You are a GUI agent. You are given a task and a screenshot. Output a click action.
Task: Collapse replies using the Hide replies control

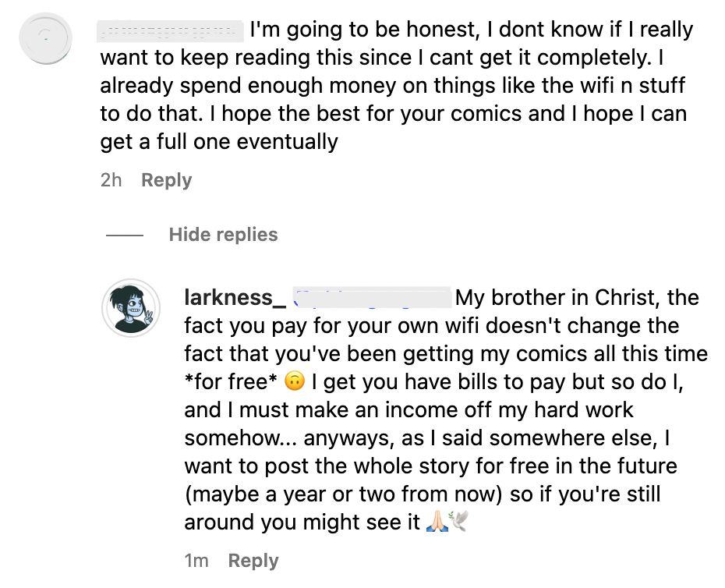pos(223,235)
